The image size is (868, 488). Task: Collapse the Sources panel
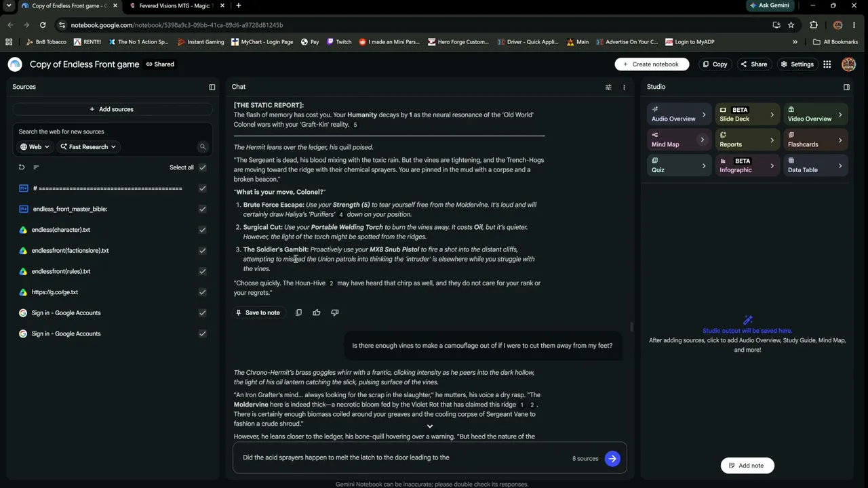click(x=212, y=87)
